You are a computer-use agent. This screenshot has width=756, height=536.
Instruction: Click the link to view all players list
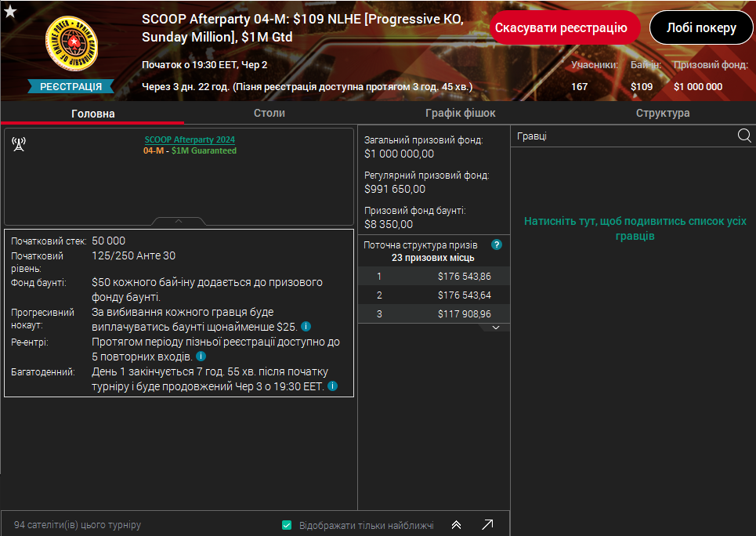coord(635,228)
